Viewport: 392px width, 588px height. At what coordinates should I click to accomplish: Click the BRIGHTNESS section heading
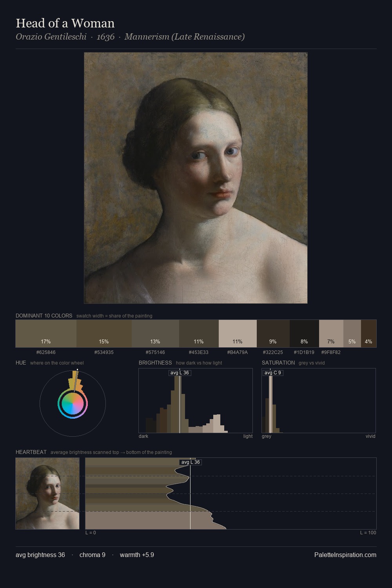155,363
